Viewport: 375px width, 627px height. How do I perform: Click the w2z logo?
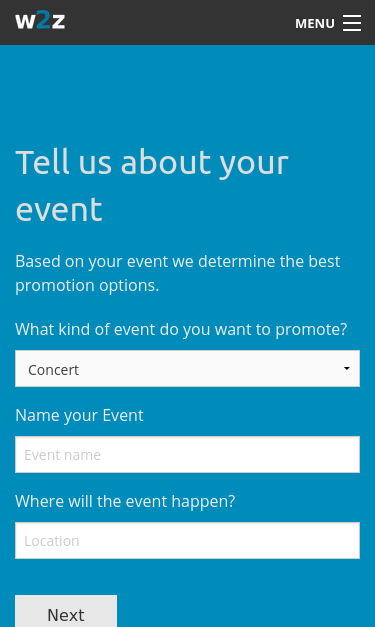point(40,20)
